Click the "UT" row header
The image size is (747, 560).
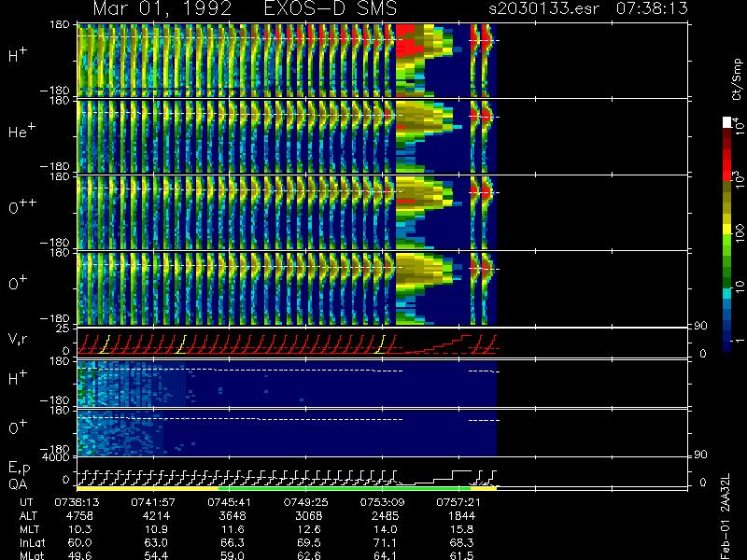(x=27, y=502)
